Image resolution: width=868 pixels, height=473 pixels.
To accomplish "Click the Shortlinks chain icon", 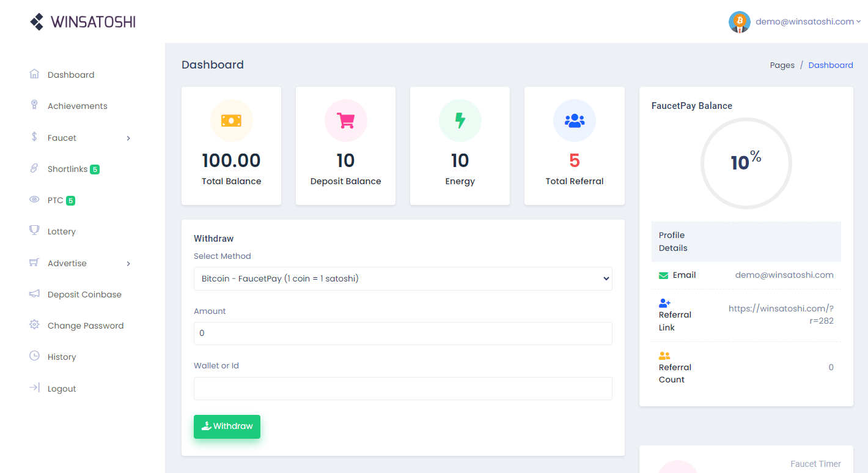I will (x=34, y=168).
